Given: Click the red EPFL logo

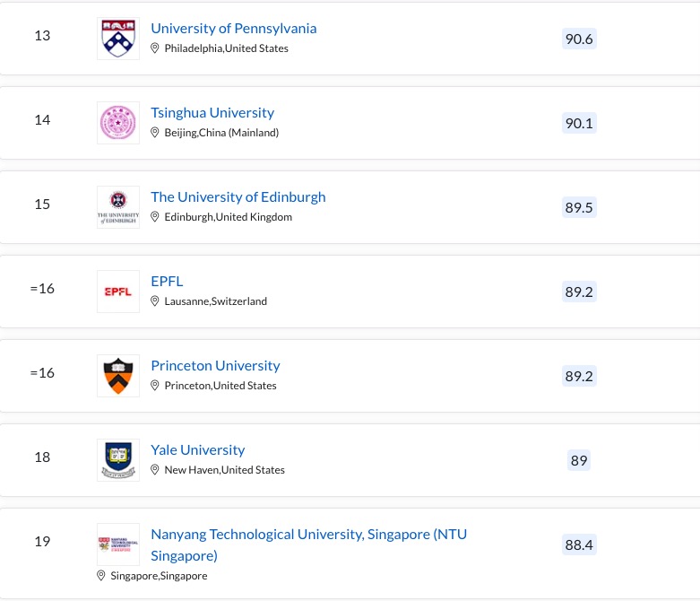Looking at the screenshot, I should point(118,292).
